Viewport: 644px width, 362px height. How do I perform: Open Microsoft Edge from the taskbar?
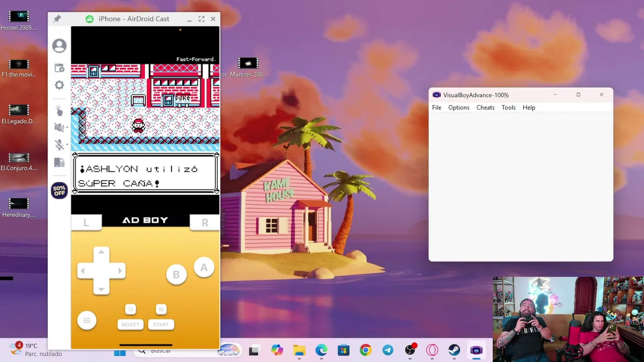pos(321,350)
